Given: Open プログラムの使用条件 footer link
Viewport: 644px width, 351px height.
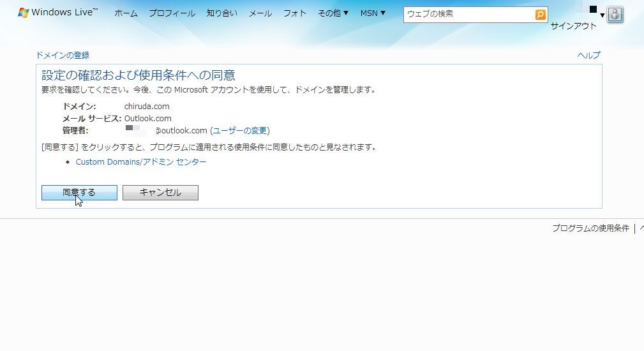Looking at the screenshot, I should [590, 228].
